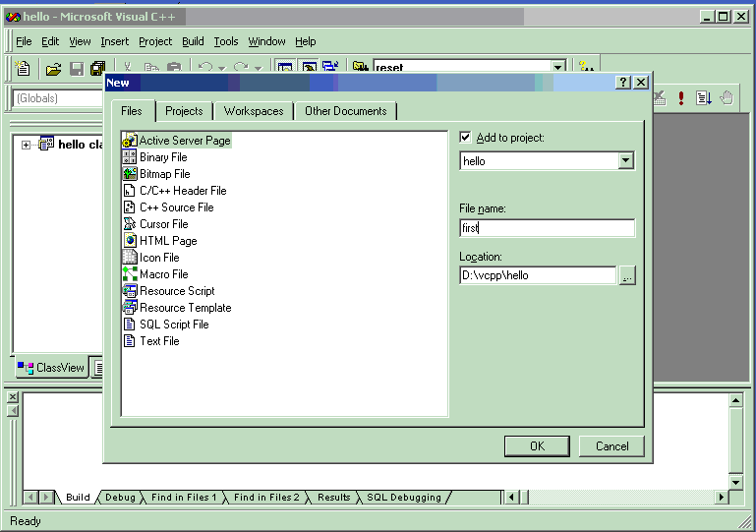Click the Go debug icon beside exclamation mark
The width and height of the screenshot is (756, 532).
pos(704,98)
